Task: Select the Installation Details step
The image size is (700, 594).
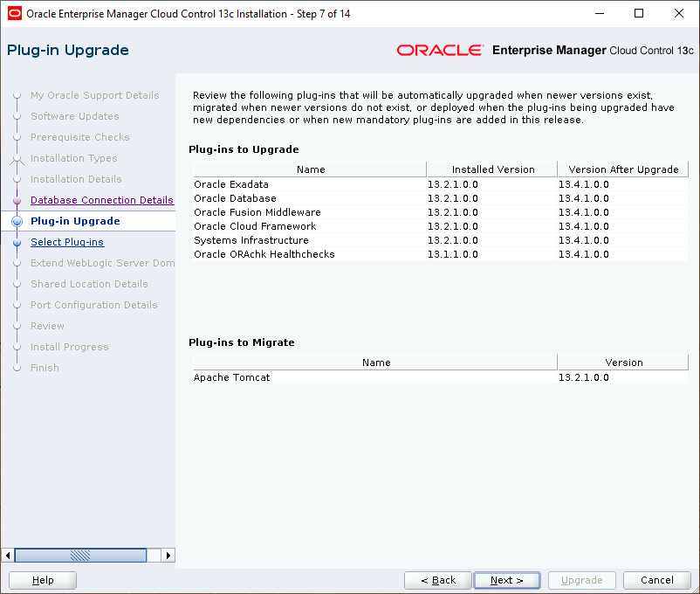Action: point(76,179)
